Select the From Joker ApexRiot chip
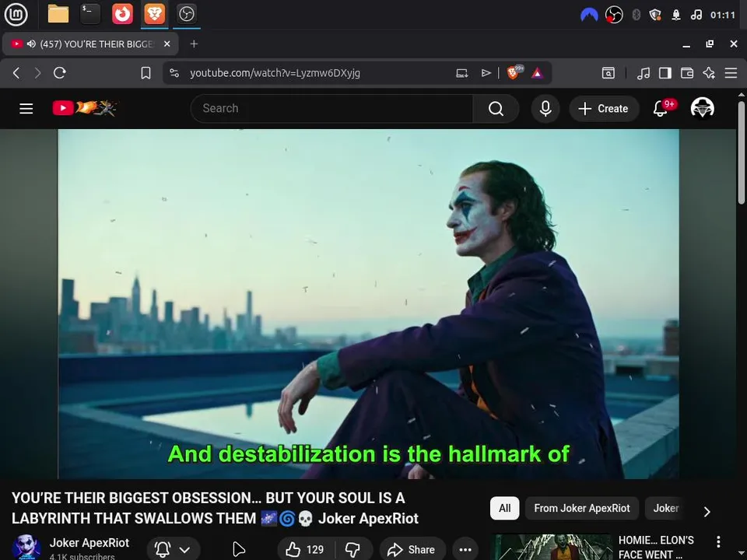 point(582,508)
